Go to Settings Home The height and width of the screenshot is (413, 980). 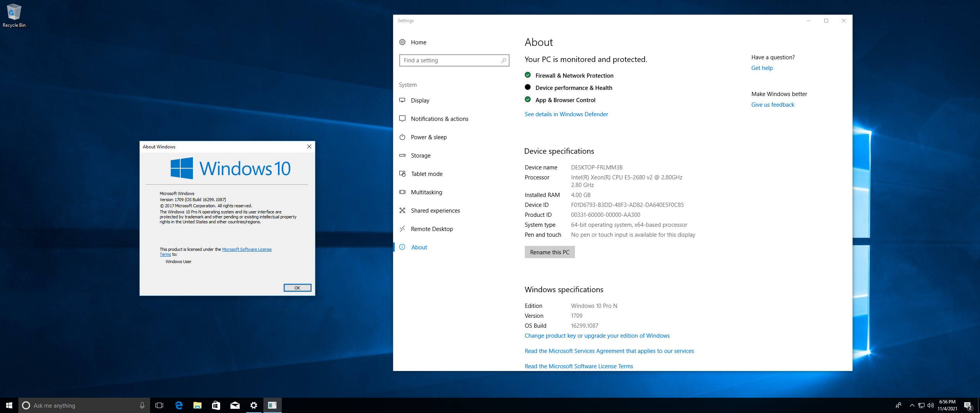point(418,42)
